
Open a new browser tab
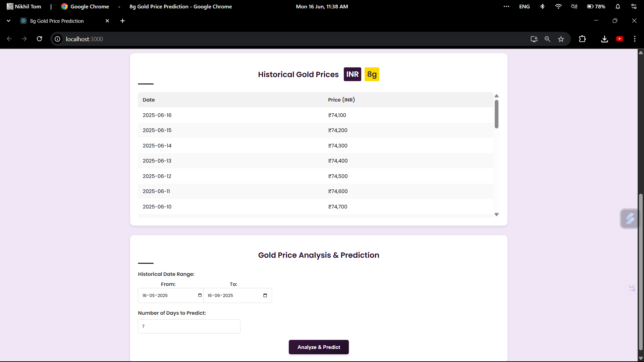point(122,21)
